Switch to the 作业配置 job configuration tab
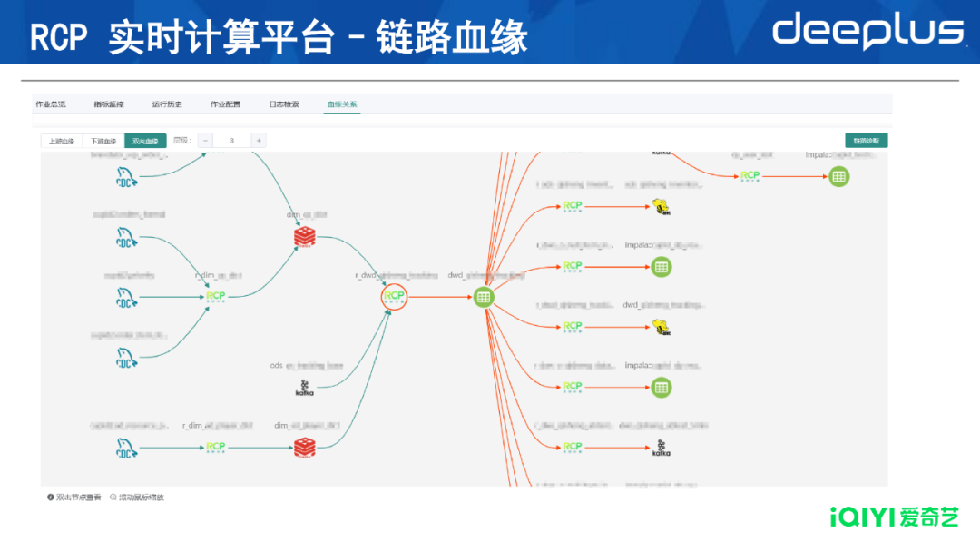980x552 pixels. 226,103
